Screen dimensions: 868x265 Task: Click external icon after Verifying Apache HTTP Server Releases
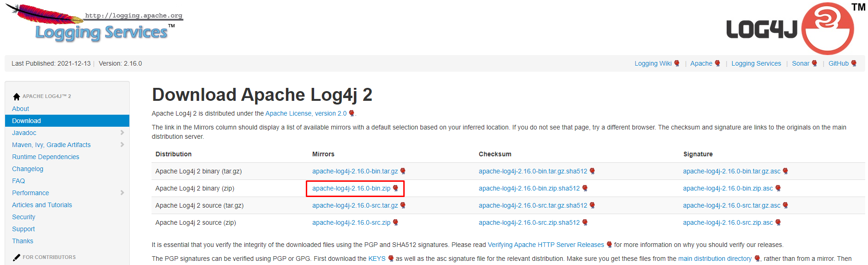[x=609, y=245]
